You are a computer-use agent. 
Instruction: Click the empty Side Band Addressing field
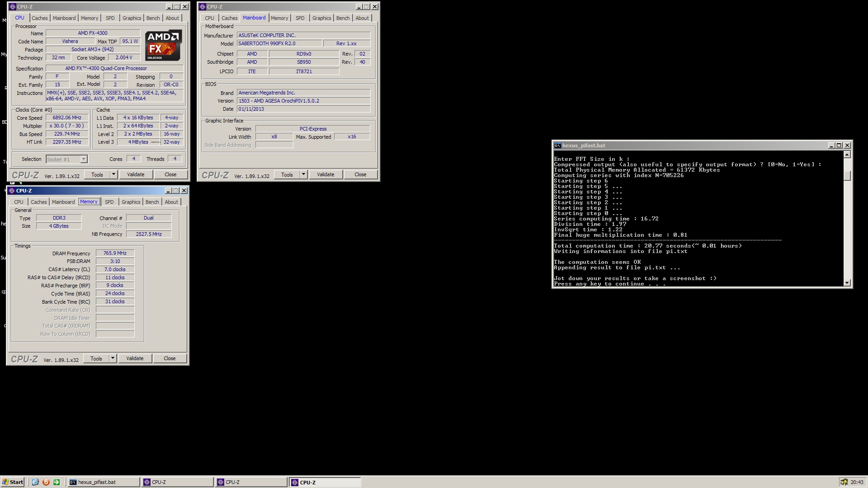pos(274,145)
